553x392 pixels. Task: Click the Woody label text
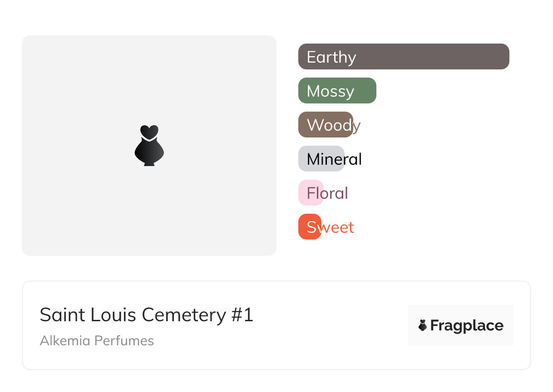334,125
